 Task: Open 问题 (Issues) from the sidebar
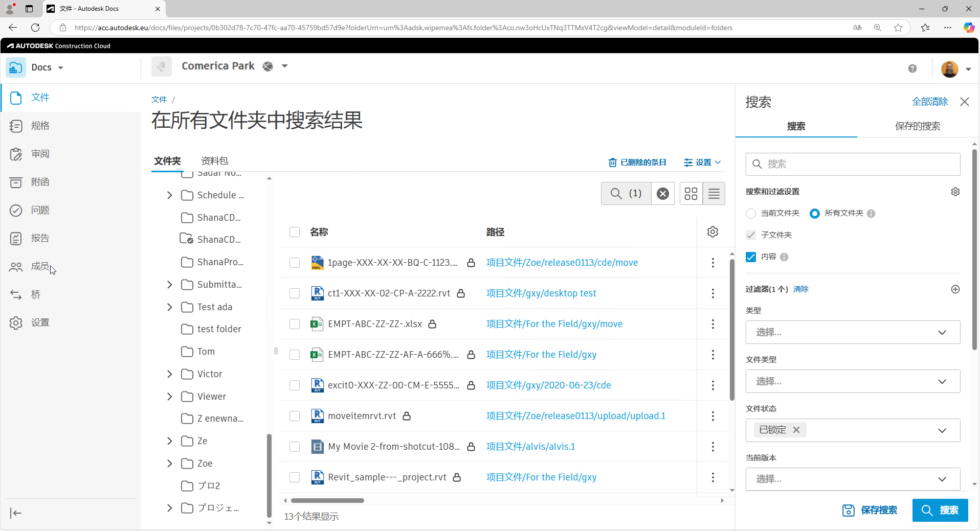coord(40,210)
